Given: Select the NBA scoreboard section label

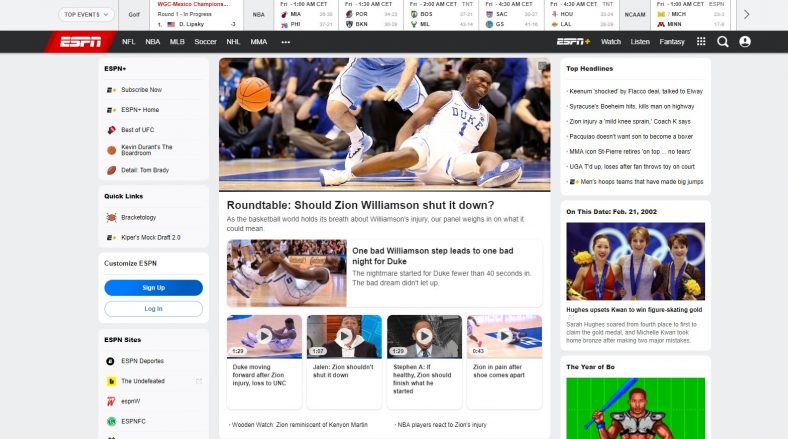Looking at the screenshot, I should coord(258,15).
